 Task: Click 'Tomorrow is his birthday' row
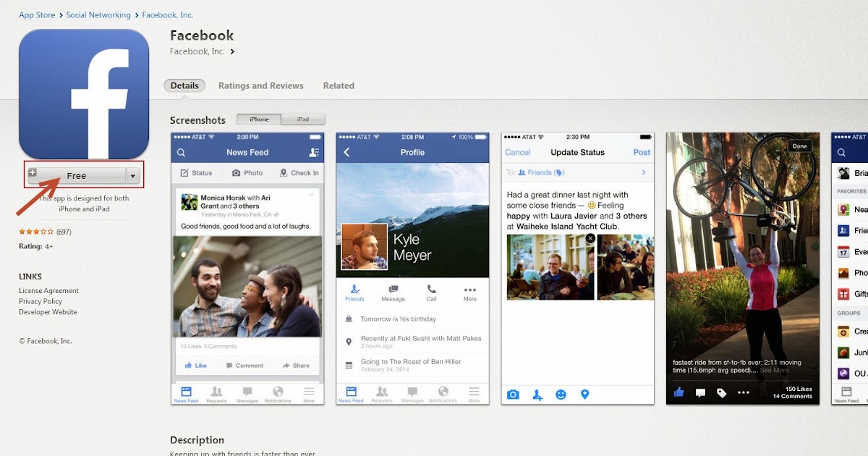pyautogui.click(x=412, y=319)
